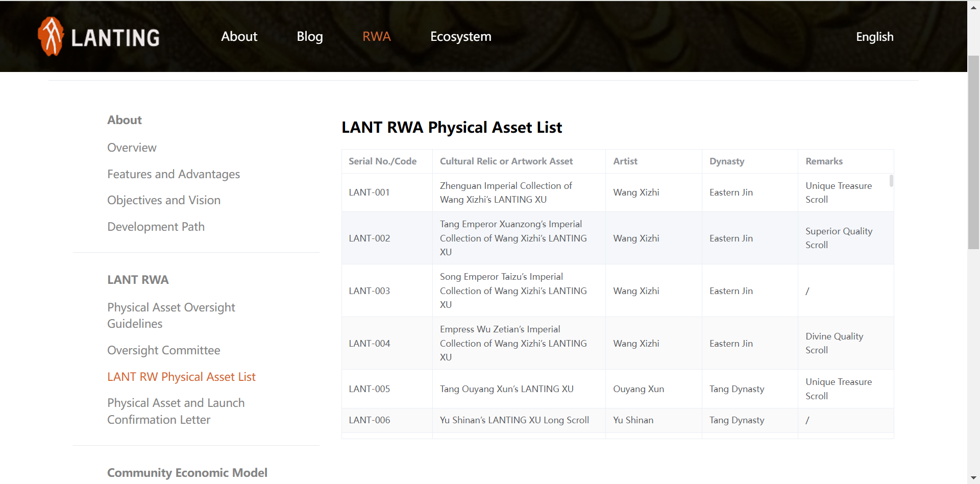Select the LANT-003 serial cell

[x=387, y=291]
